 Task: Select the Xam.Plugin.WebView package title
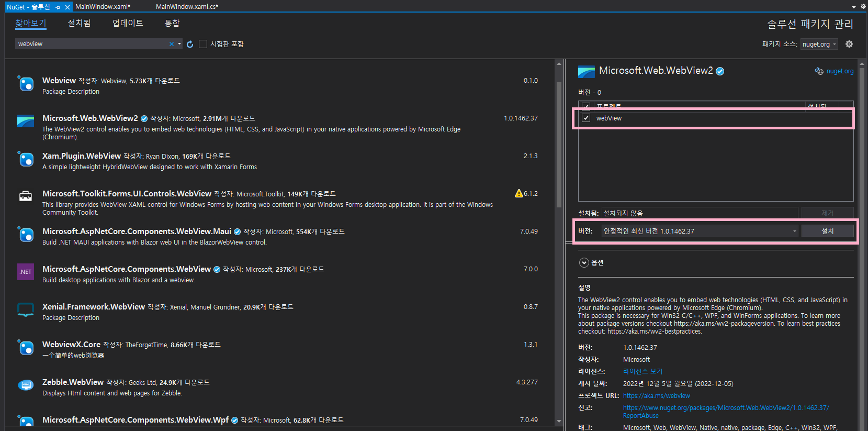point(82,156)
